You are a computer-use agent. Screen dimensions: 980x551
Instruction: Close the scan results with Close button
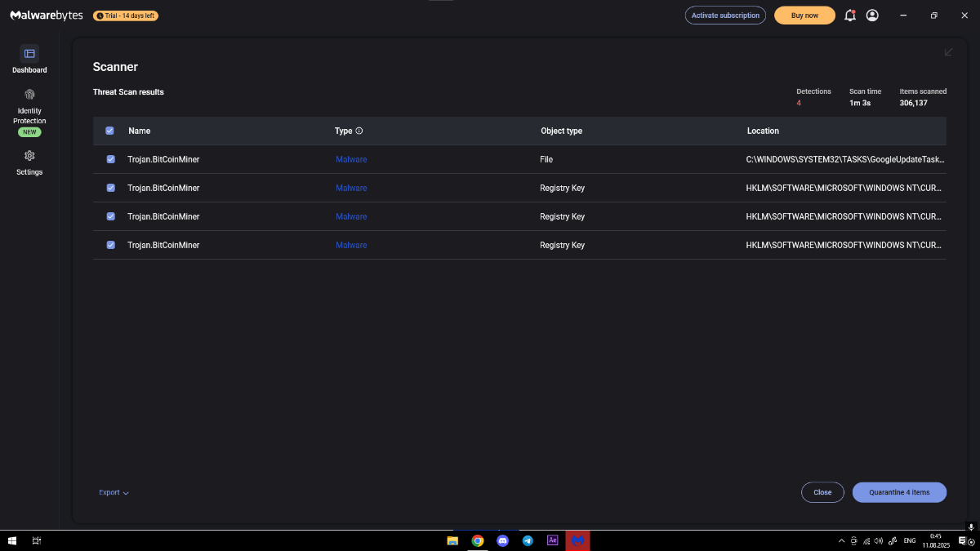click(822, 492)
